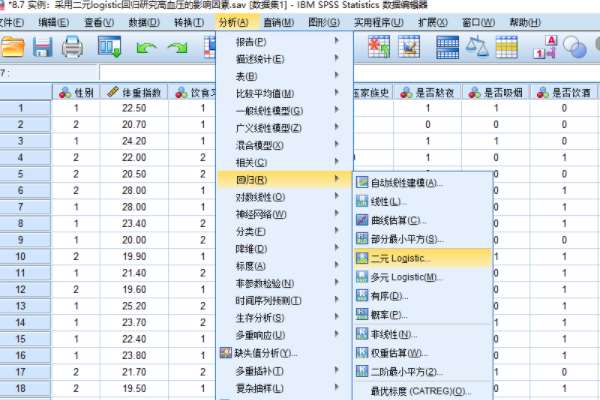Expand the 时间序列预测(T) submenu
Image resolution: width=600 pixels, height=400 pixels.
point(284,300)
